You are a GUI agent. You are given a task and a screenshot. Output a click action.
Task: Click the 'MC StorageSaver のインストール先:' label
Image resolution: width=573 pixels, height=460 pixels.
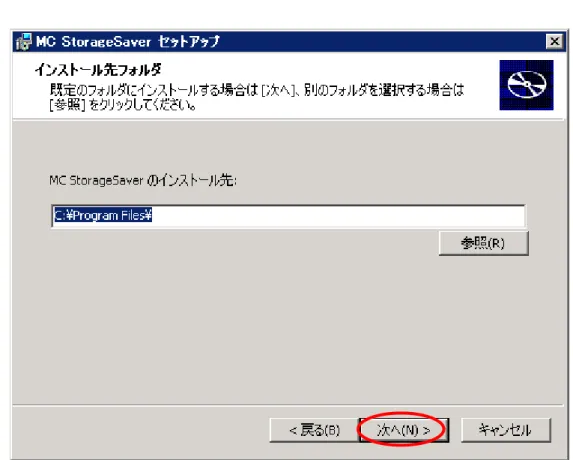click(x=143, y=180)
